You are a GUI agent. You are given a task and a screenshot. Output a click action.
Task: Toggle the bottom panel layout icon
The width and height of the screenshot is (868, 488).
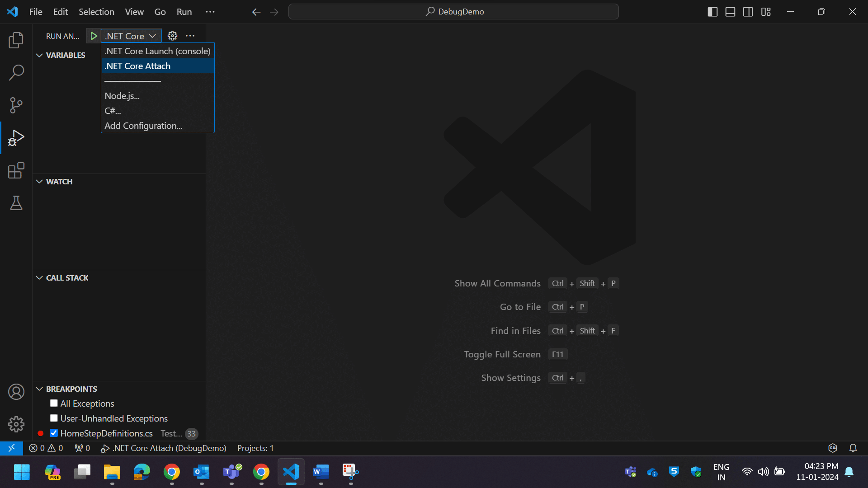(x=730, y=12)
